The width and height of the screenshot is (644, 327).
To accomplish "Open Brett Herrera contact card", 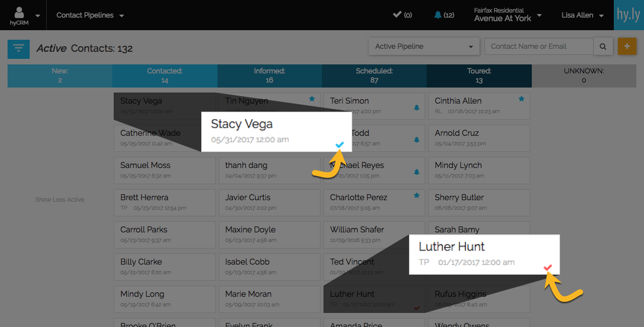I will [x=165, y=202].
